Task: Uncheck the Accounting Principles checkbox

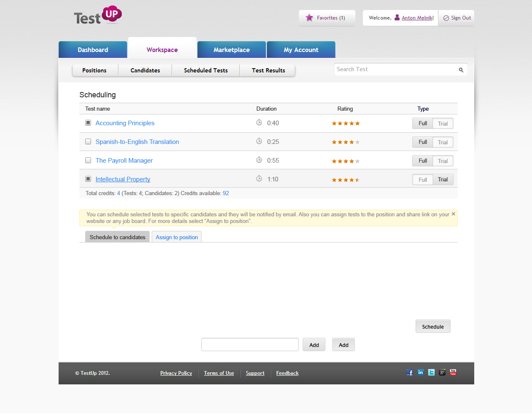Action: click(88, 123)
